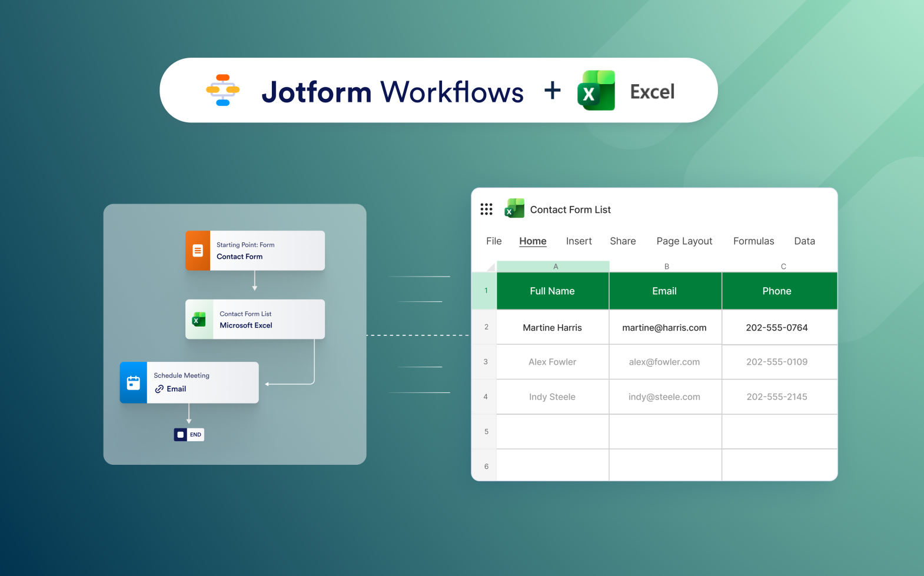The image size is (924, 576).
Task: Select row 6 header
Action: click(x=484, y=465)
